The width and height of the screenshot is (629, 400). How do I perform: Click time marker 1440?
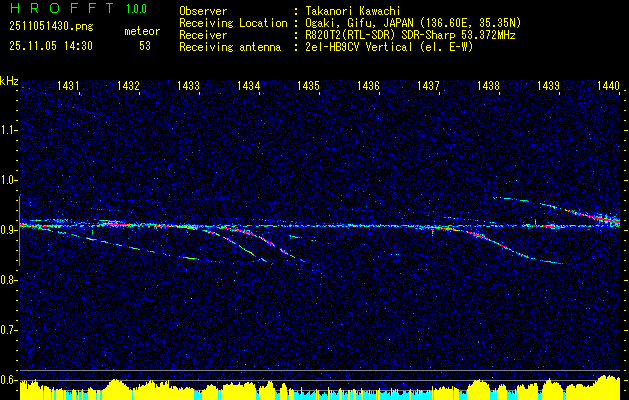609,85
